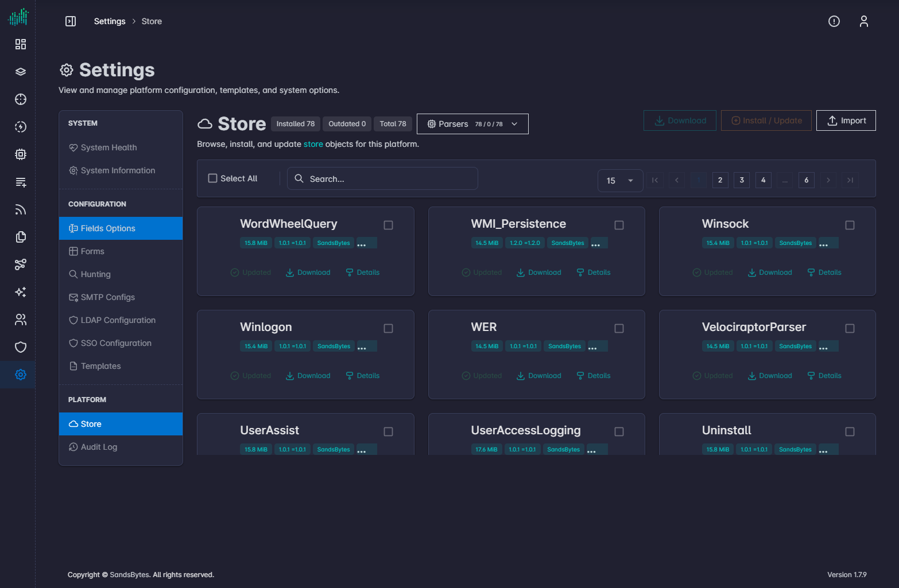Open the RSS feed icon in sidebar

tap(21, 209)
